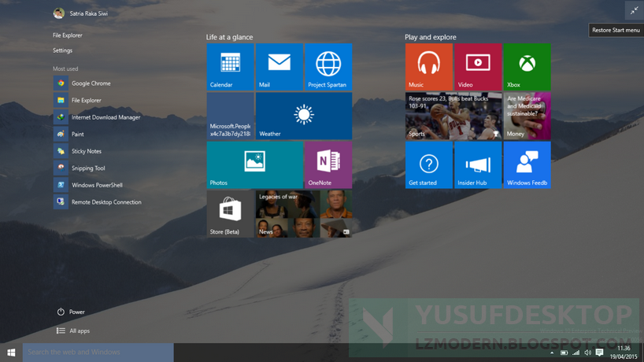644x362 pixels.
Task: Open the News tile with Legacies of war
Action: click(304, 214)
